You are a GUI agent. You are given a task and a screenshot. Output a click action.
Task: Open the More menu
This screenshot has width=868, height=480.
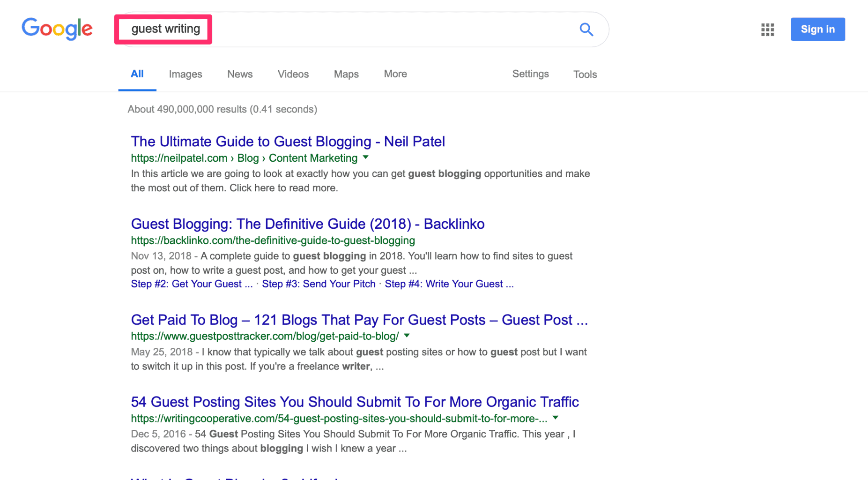coord(395,74)
